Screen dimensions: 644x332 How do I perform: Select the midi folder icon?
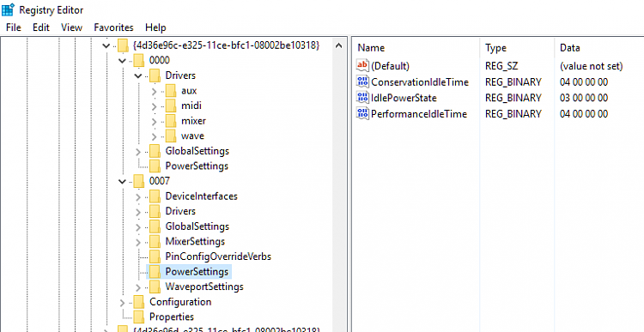tap(171, 106)
